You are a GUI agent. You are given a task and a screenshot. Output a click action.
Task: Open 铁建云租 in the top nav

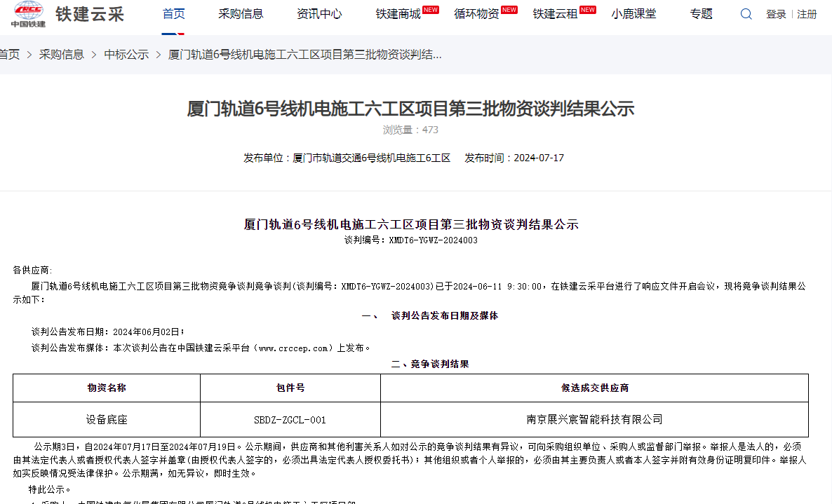point(555,14)
